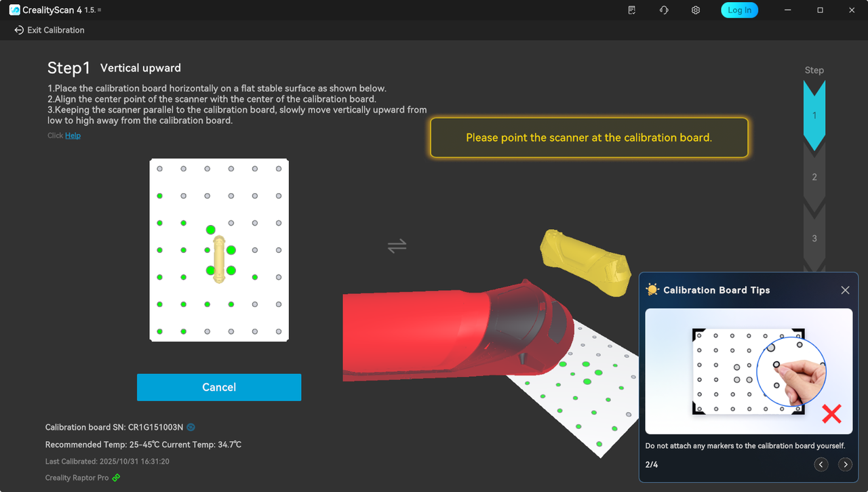The width and height of the screenshot is (868, 492).
Task: Select step 3 in the step indicator
Action: 814,238
